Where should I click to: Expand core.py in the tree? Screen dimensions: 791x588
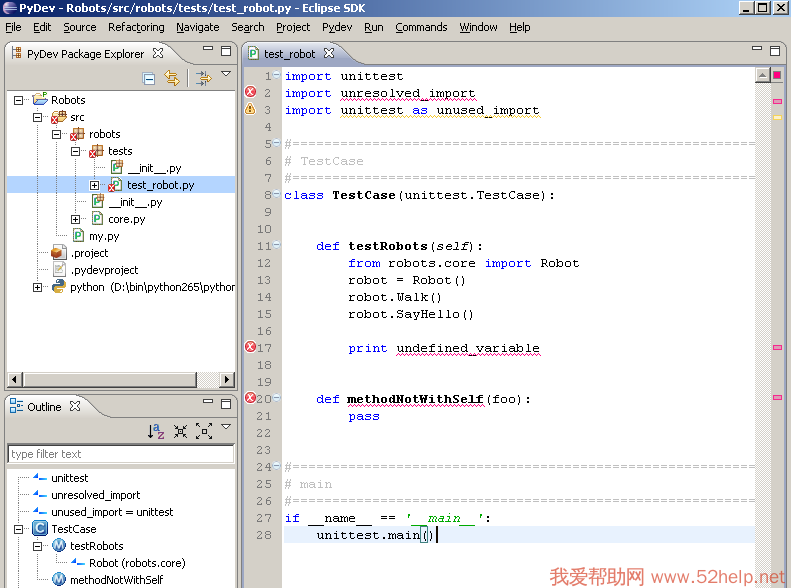(75, 219)
